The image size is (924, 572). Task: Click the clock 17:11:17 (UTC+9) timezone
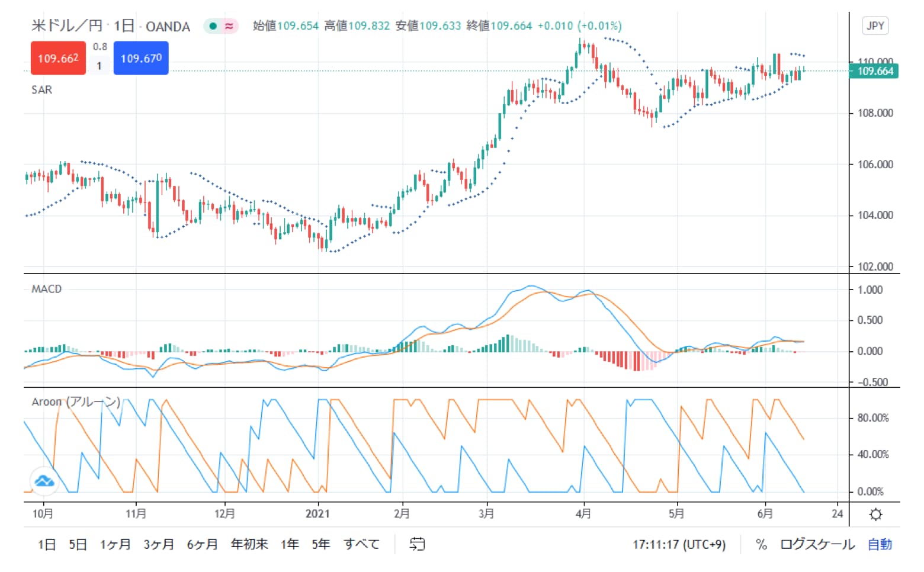(x=679, y=544)
